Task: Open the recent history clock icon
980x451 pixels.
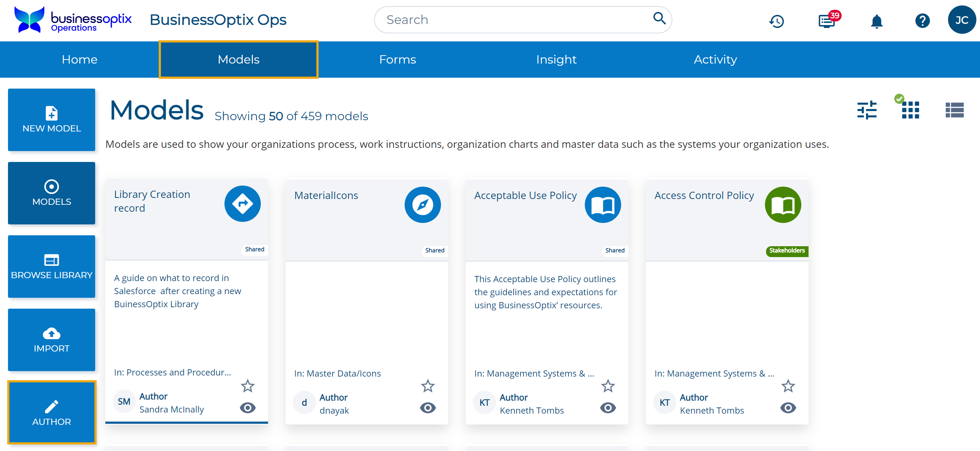Action: 777,21
